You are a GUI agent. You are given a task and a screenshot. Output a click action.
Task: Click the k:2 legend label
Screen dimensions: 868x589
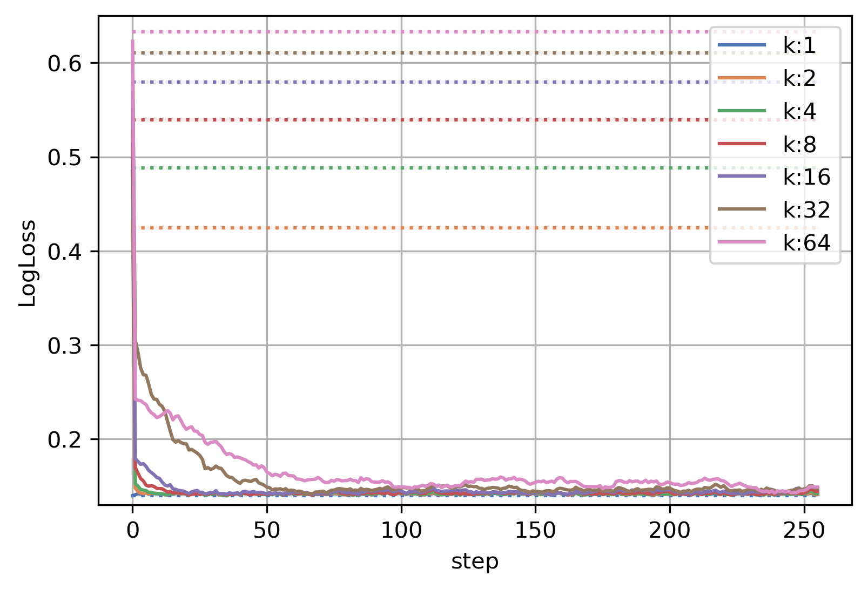799,79
